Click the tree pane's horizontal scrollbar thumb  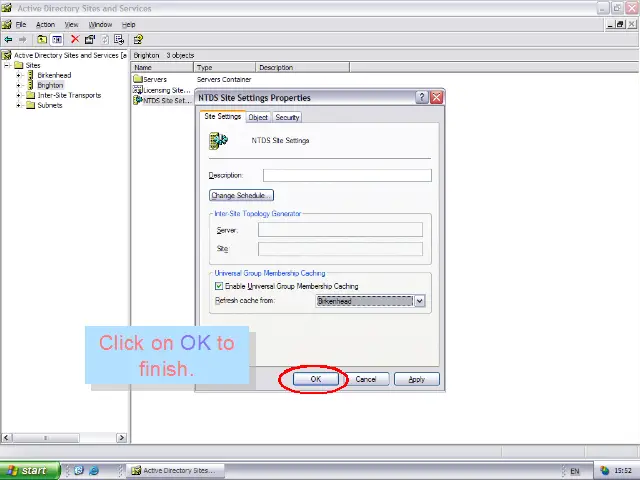coord(45,438)
